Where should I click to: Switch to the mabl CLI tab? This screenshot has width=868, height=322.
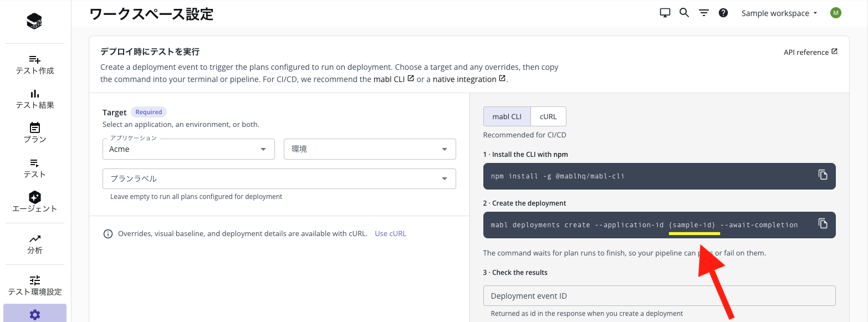pos(507,117)
